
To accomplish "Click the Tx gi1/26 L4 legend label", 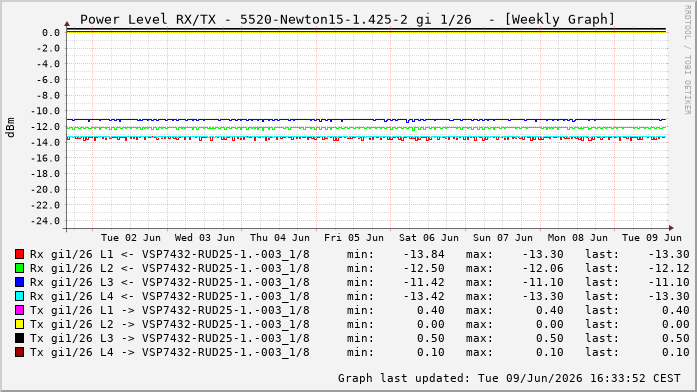I will pos(169,352).
